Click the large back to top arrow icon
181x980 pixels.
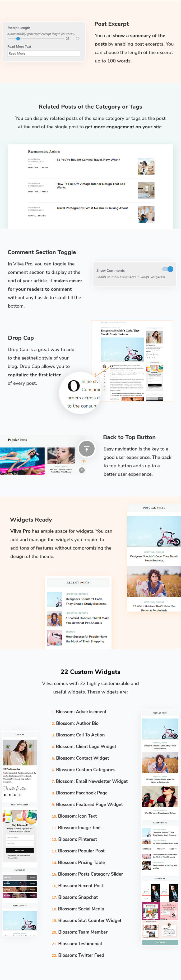[x=86, y=449]
